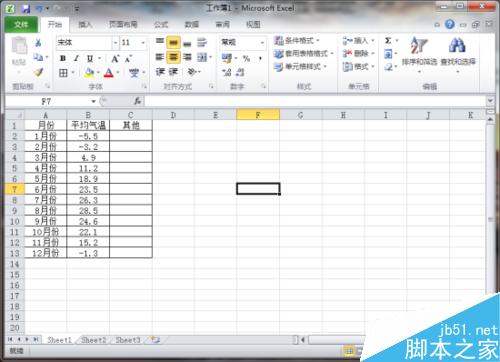500x362 pixels.
Task: Switch to the View tab
Action: [x=253, y=24]
